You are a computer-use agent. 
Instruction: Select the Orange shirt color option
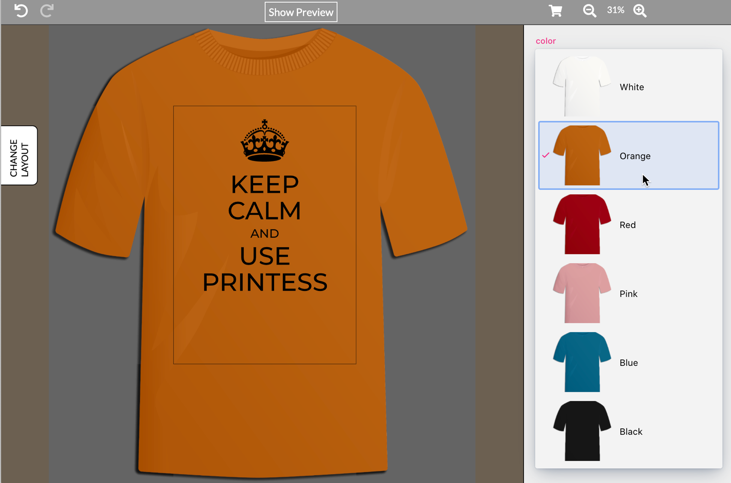click(x=628, y=155)
